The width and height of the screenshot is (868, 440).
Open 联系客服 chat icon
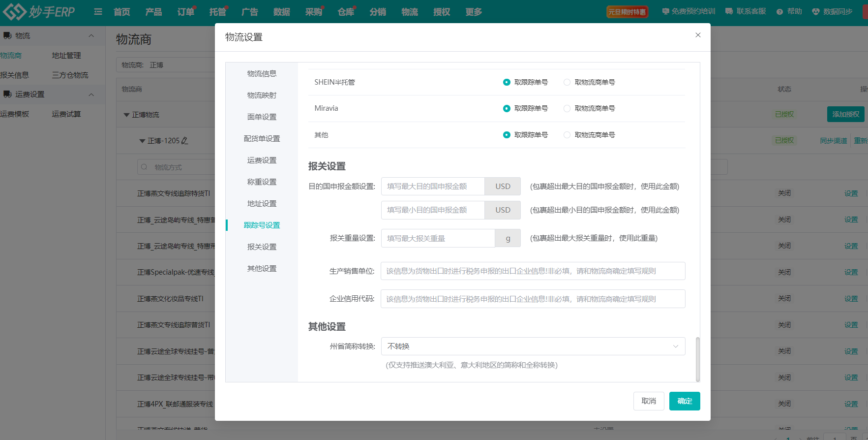tap(729, 11)
